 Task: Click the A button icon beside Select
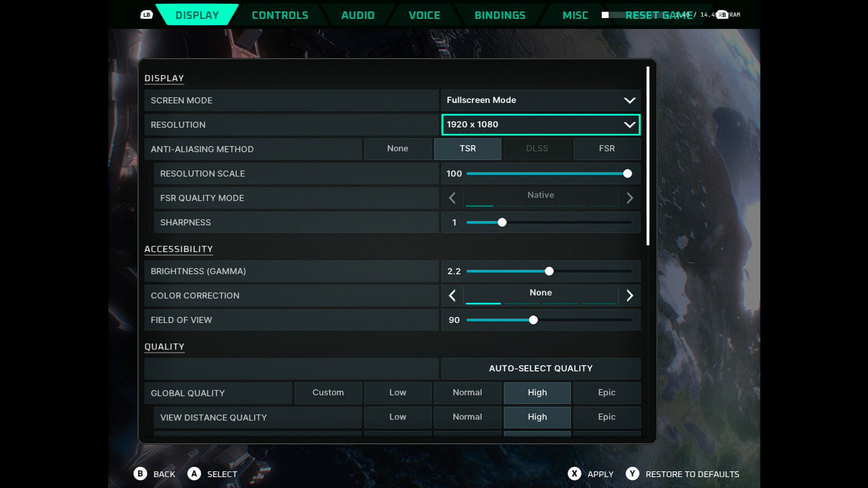point(194,474)
